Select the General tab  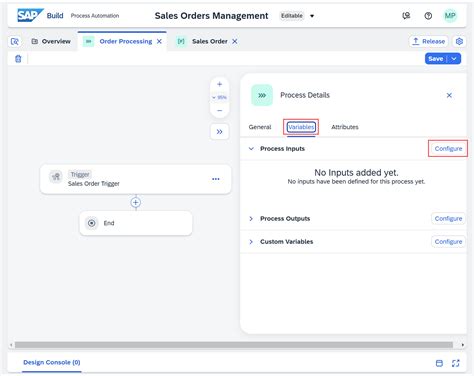pyautogui.click(x=260, y=127)
